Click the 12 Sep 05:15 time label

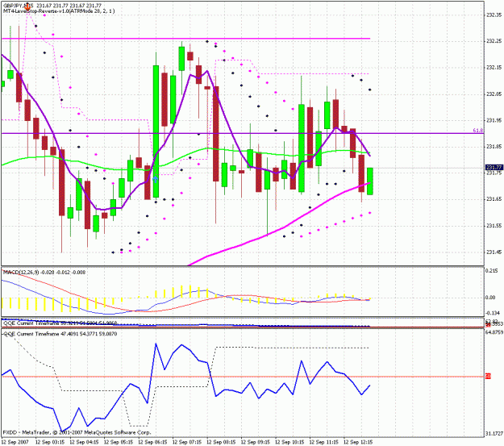[119, 442]
